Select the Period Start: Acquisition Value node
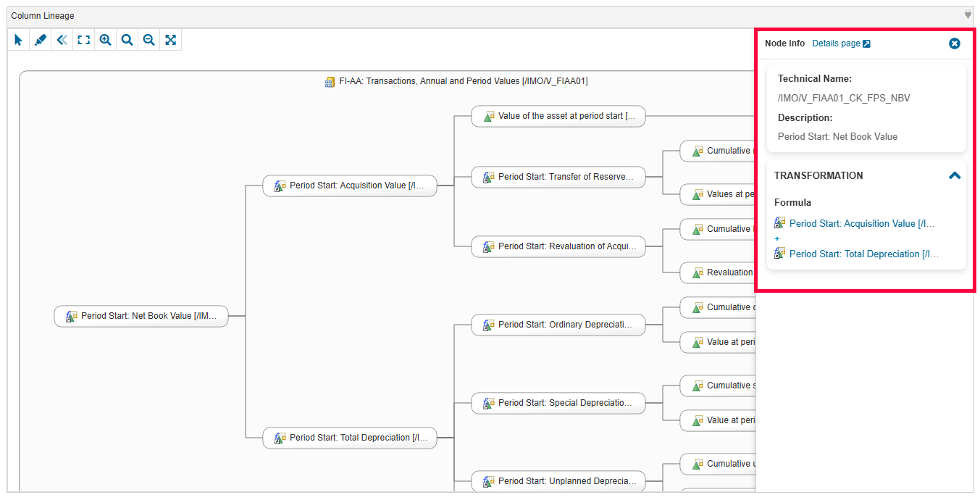The image size is (980, 500). coord(350,186)
